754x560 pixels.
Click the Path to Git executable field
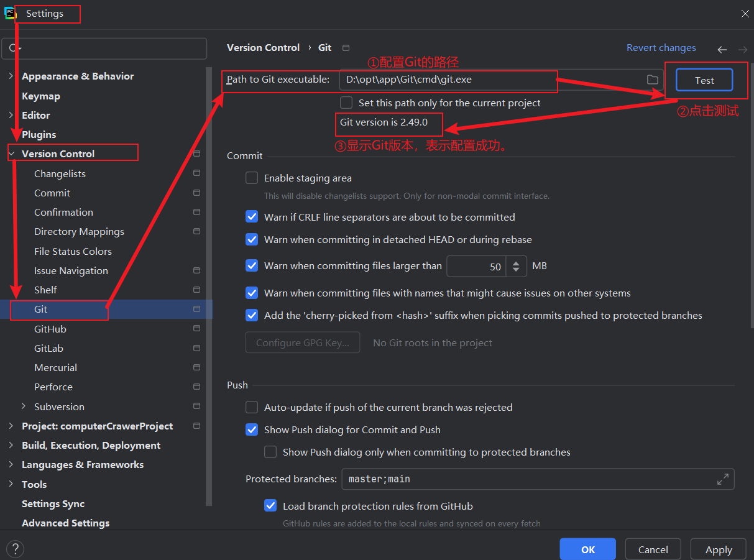pyautogui.click(x=501, y=80)
